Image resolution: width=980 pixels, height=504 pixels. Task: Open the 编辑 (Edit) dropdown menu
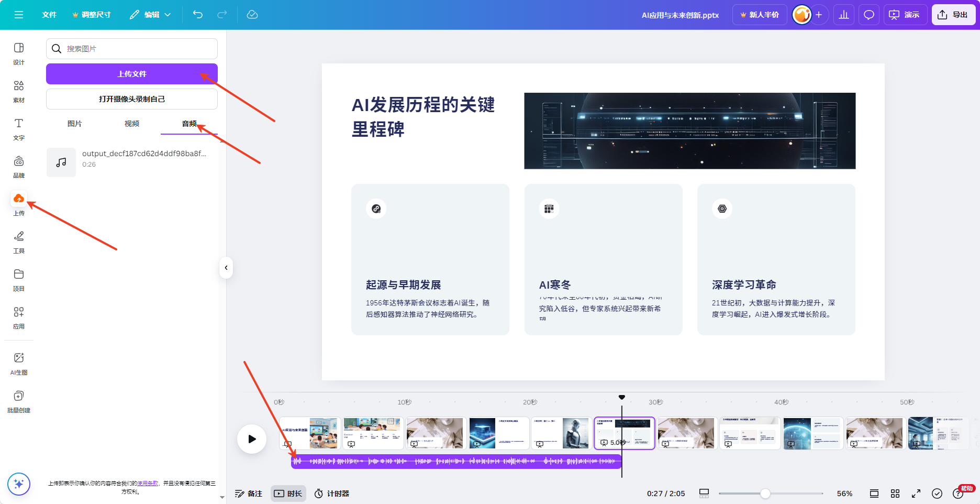(150, 15)
